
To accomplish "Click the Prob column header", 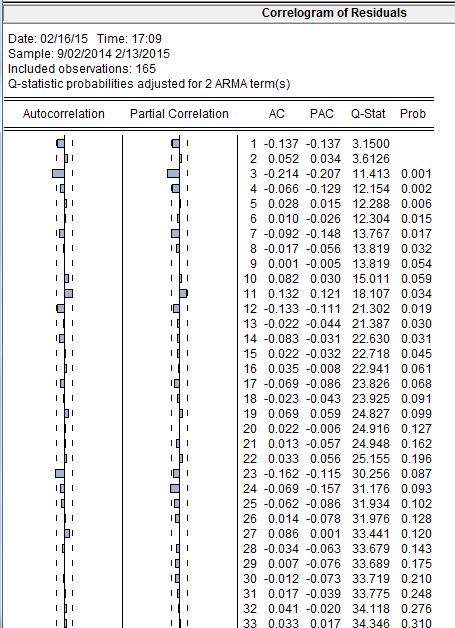I will click(x=413, y=114).
